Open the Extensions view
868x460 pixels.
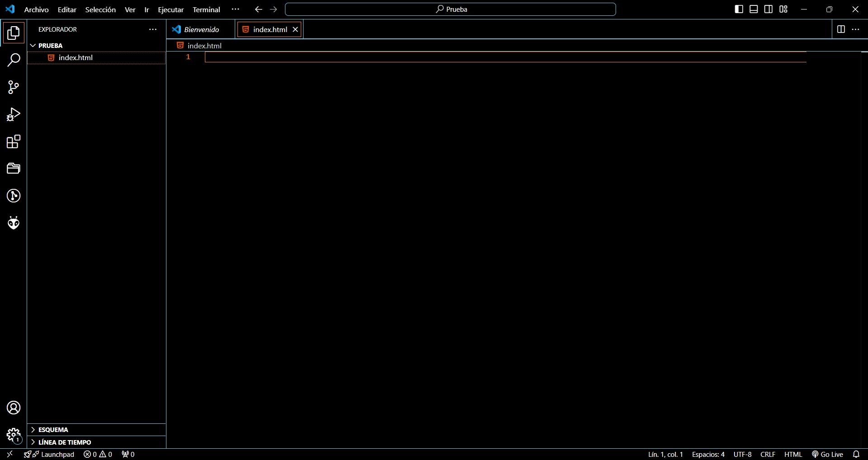(14, 141)
